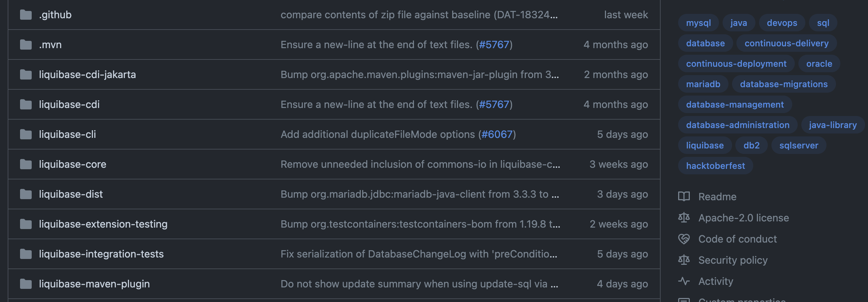
Task: Open the Apache-2.0 license link
Action: tap(744, 218)
